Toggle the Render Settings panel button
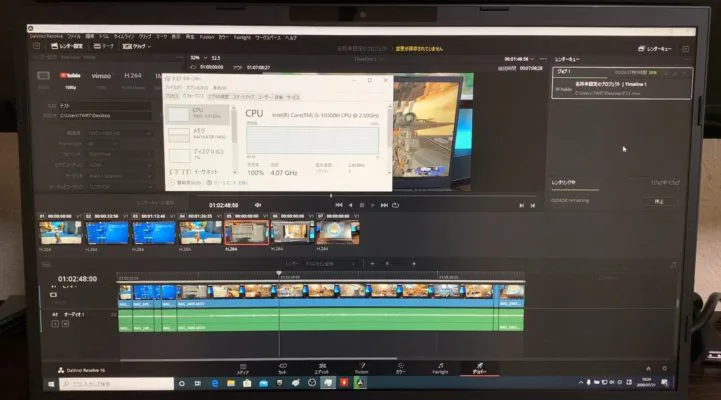This screenshot has width=721, height=400. point(67,46)
